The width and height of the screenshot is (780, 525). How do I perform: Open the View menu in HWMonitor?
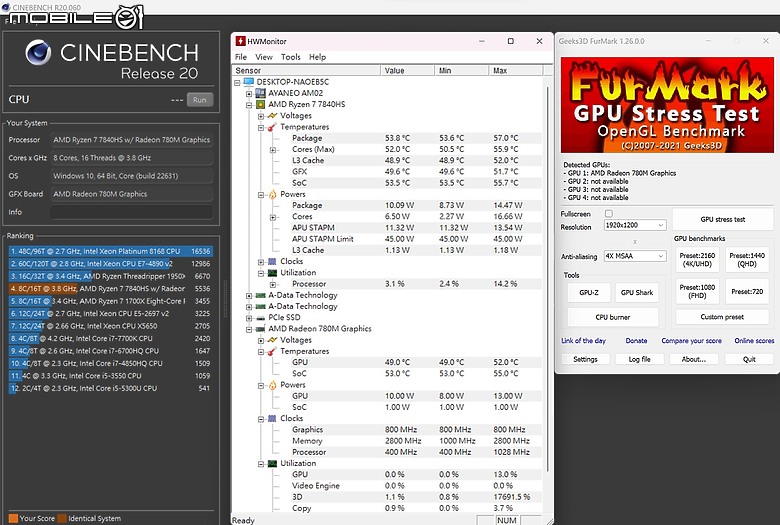[264, 57]
